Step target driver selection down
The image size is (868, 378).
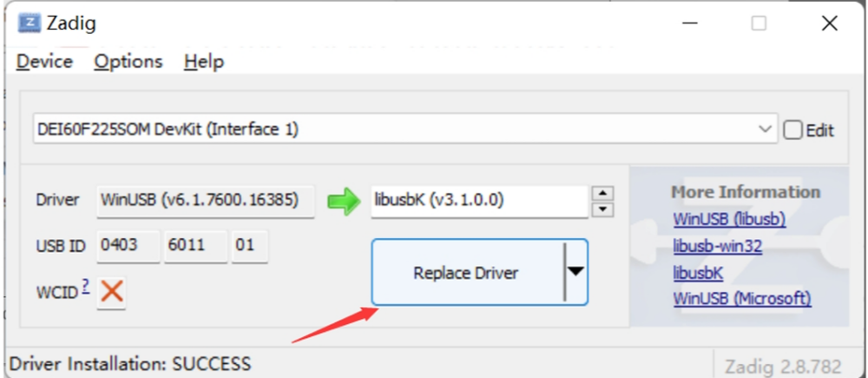click(603, 209)
